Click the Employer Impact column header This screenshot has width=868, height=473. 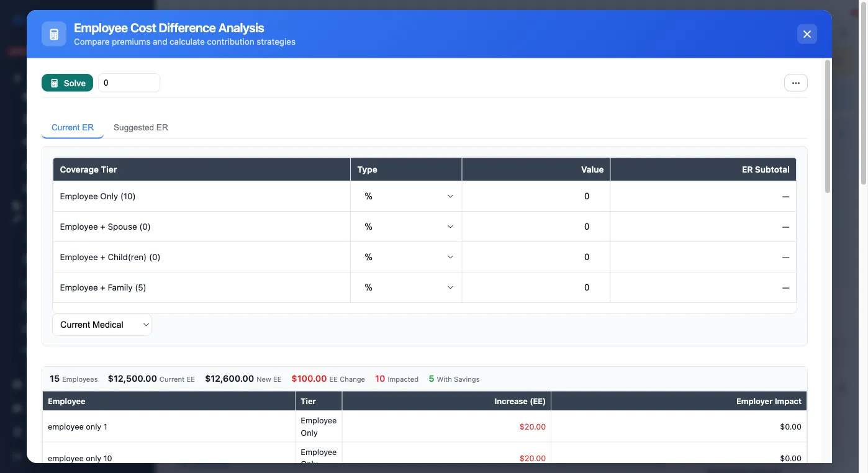click(x=769, y=401)
